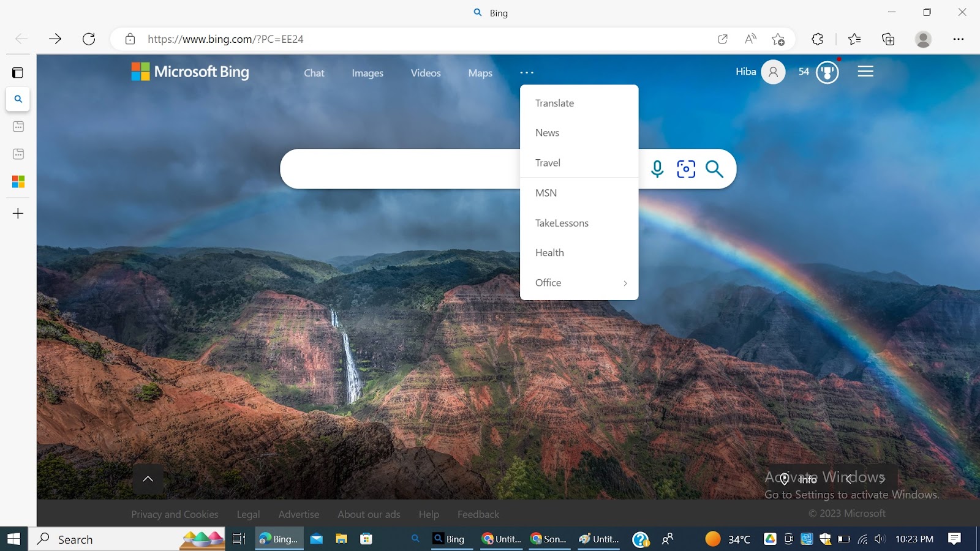This screenshot has height=551, width=980.
Task: View site information lock icon
Action: pos(130,39)
